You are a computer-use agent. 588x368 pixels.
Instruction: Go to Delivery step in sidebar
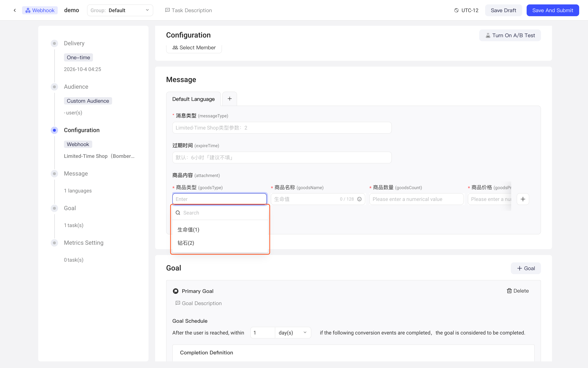coord(74,43)
